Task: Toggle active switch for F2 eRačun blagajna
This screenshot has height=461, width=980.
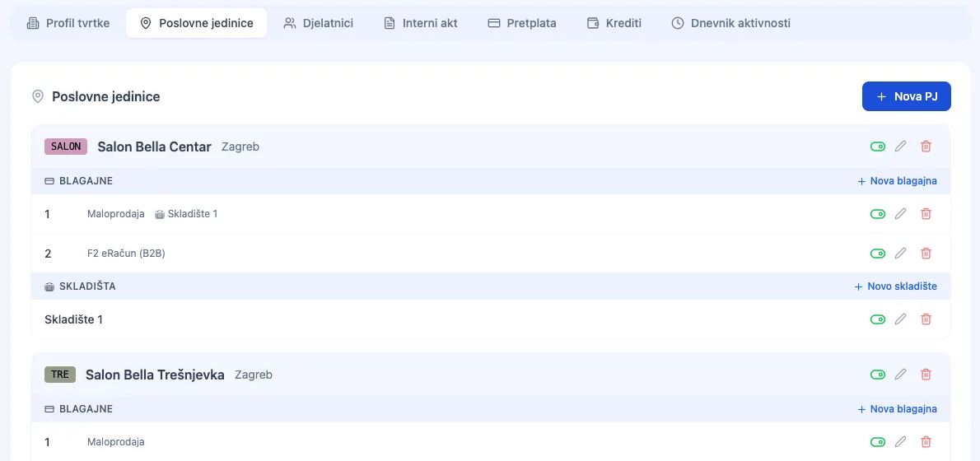Action: point(878,253)
